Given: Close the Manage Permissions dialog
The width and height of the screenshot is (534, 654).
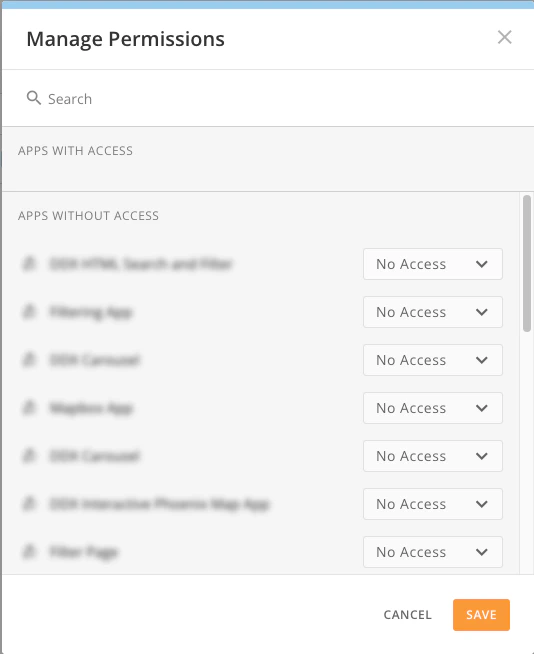Looking at the screenshot, I should click(504, 37).
